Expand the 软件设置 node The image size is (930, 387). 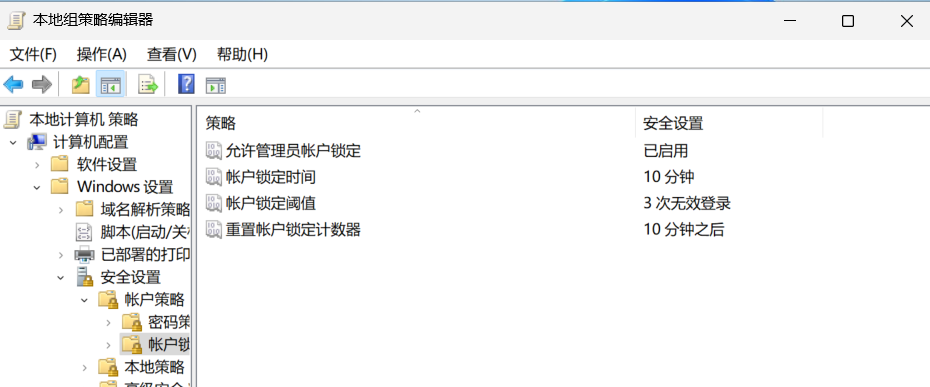[37, 164]
